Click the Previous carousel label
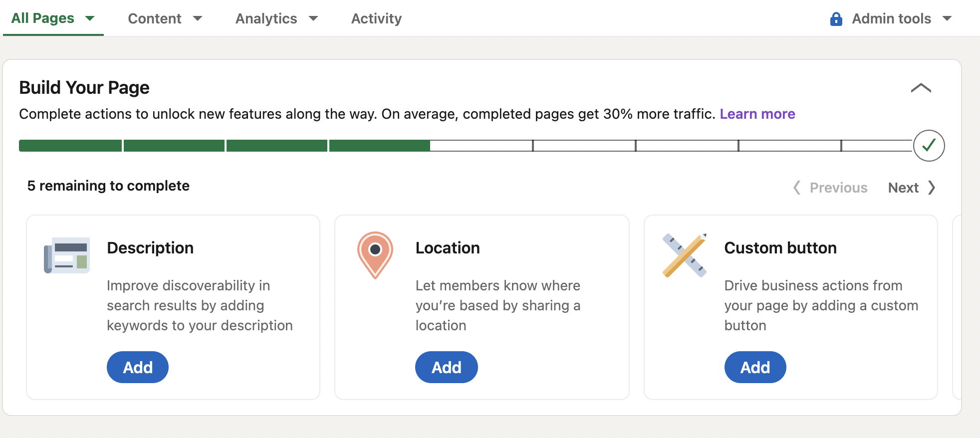This screenshot has width=980, height=438. (x=838, y=188)
